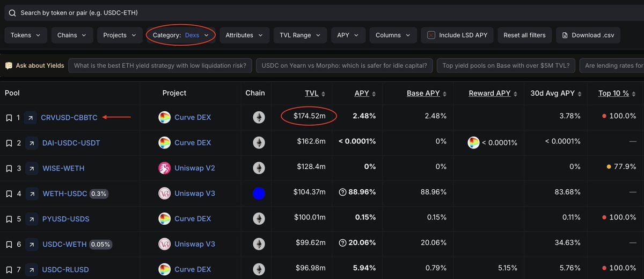644x279 pixels.
Task: Click the Ask about Yields chat icon
Action: [9, 66]
